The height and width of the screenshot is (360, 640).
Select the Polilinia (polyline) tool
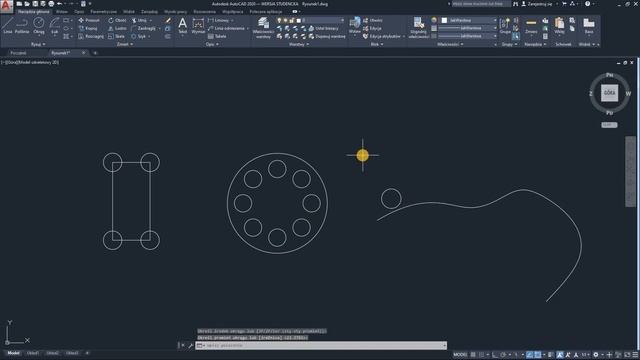[22, 25]
